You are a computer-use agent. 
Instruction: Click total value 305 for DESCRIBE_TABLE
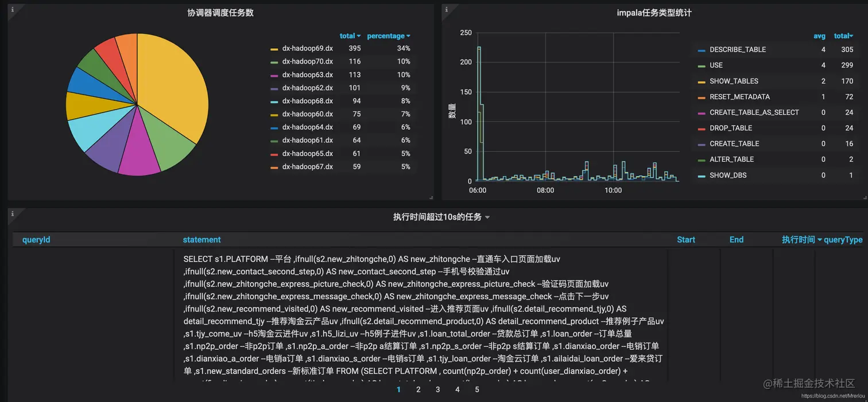(847, 50)
